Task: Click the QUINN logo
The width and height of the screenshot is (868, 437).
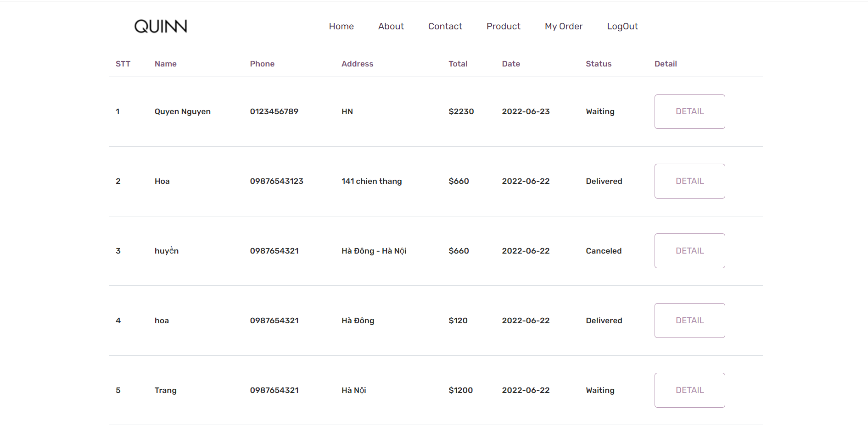Action: 160,26
